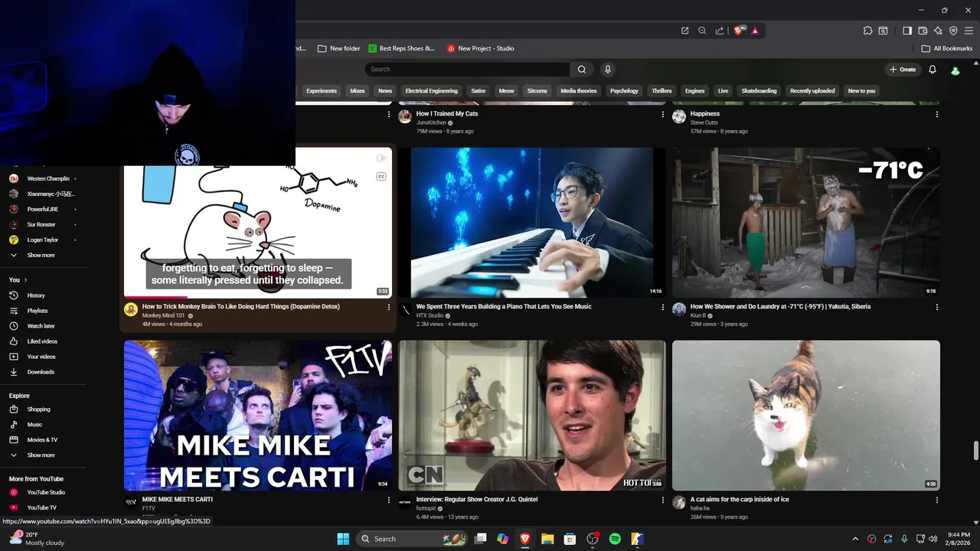The image size is (980, 551).
Task: Open the Brave wallet icon
Action: 923,31
